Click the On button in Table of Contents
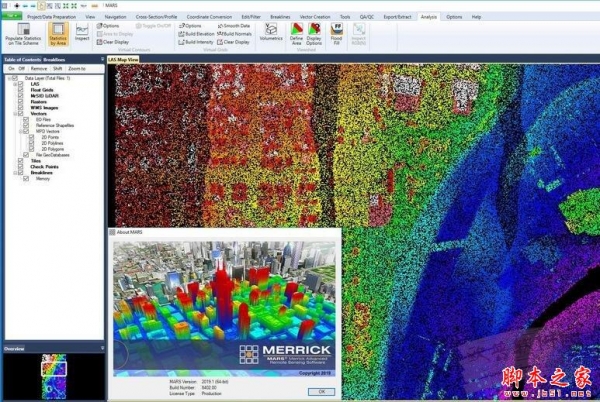The image size is (600, 402). click(11, 68)
